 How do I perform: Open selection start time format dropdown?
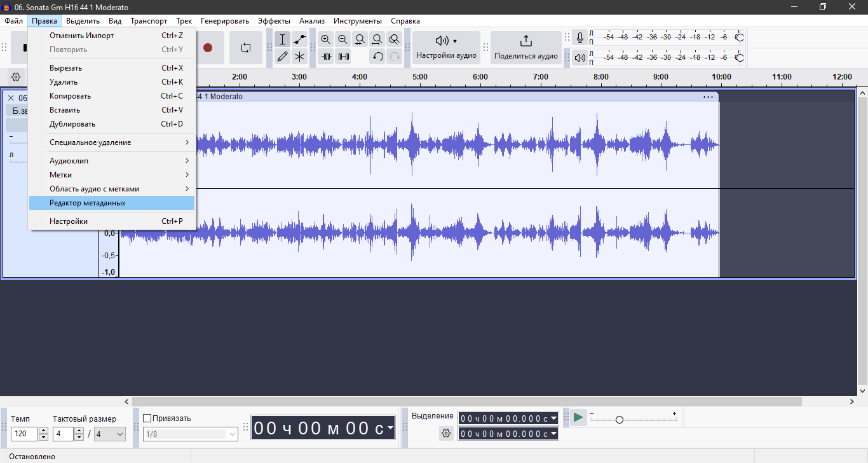pos(553,418)
